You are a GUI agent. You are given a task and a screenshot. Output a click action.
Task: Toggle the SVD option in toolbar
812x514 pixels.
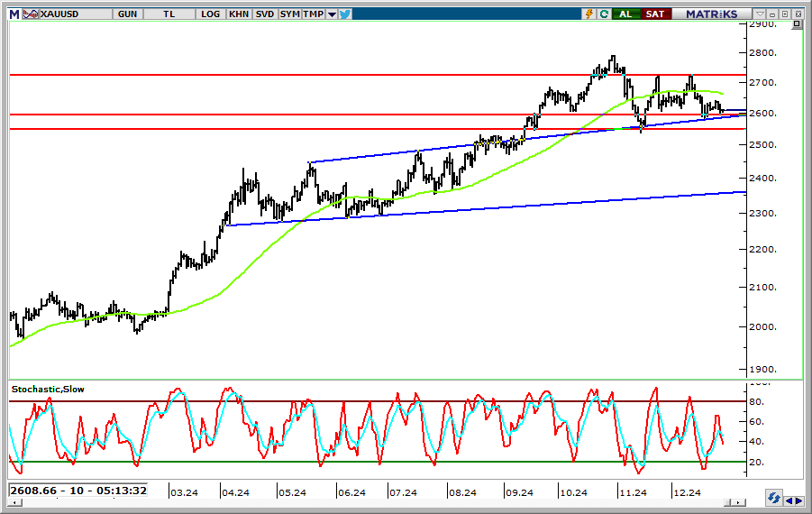tap(265, 14)
